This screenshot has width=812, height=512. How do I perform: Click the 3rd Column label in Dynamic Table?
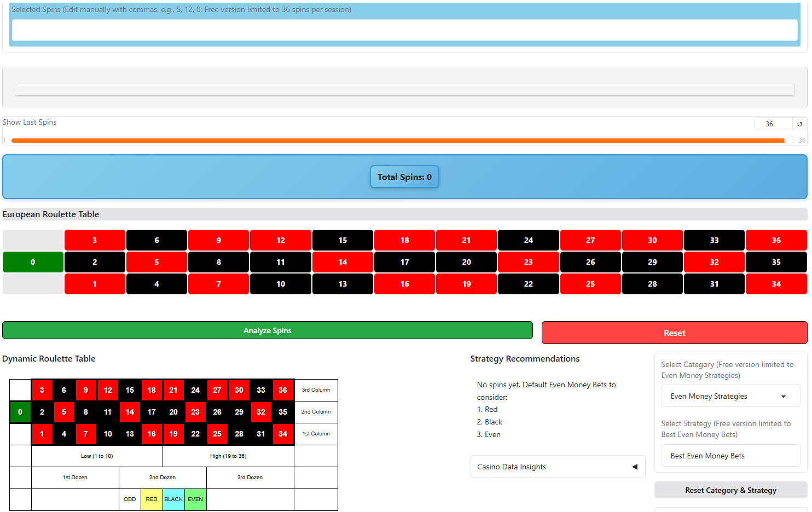(x=316, y=390)
